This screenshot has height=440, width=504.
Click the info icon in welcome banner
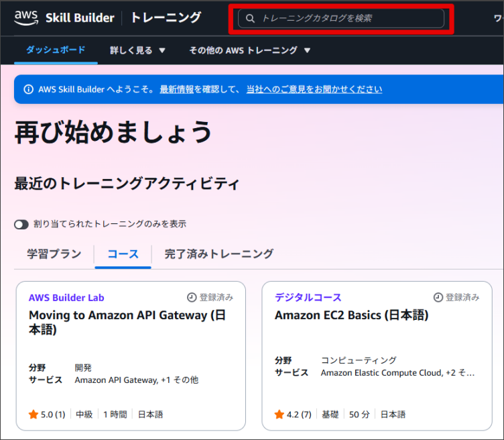coord(28,89)
